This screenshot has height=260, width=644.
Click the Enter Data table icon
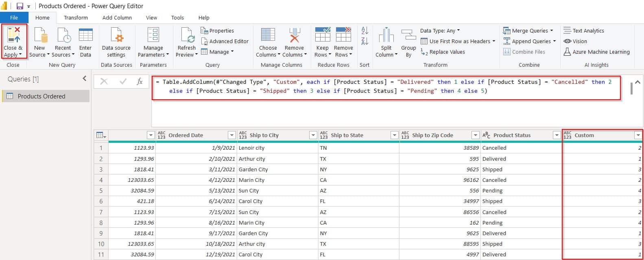pos(85,35)
